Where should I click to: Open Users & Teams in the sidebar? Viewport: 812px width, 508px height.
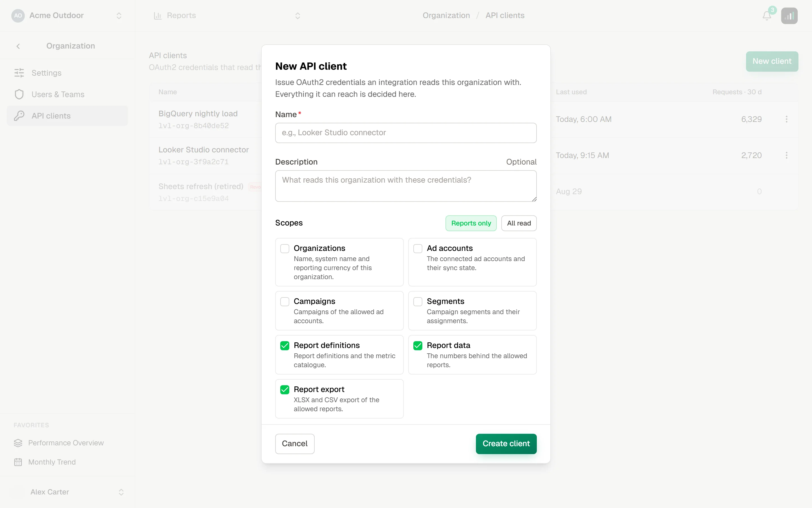tap(67, 95)
